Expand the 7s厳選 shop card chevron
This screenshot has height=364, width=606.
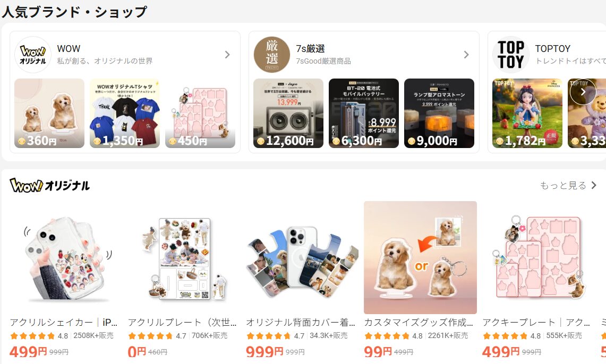point(466,55)
